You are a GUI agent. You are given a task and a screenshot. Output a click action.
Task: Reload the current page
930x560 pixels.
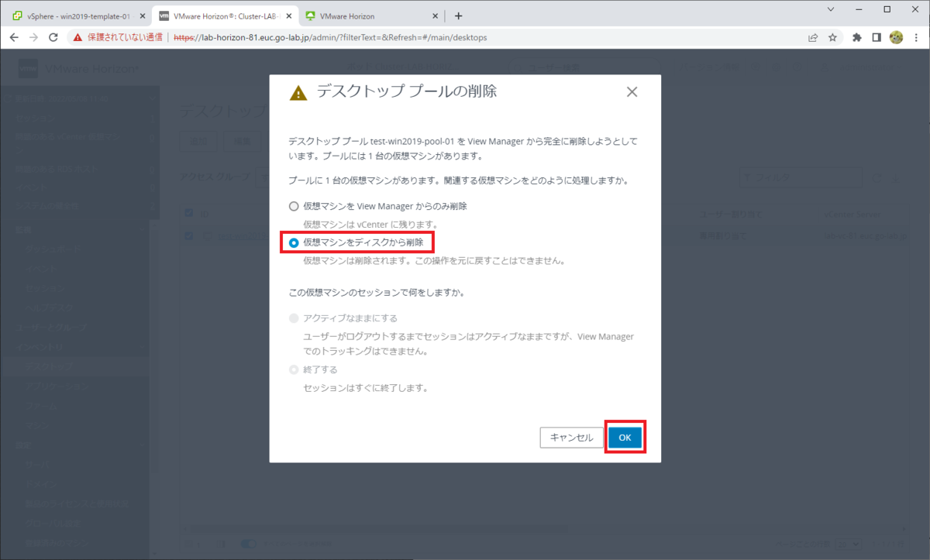[x=53, y=37]
